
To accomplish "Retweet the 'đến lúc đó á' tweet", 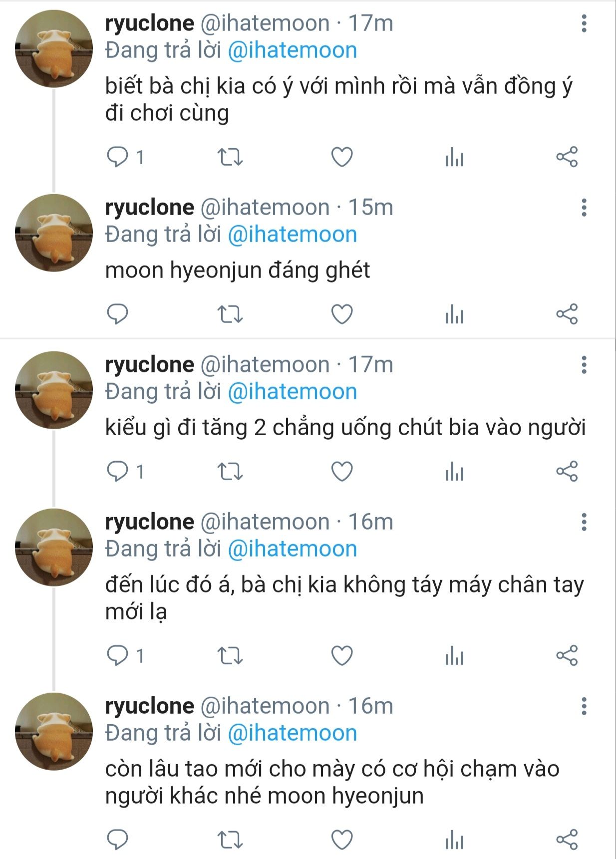I will click(230, 655).
